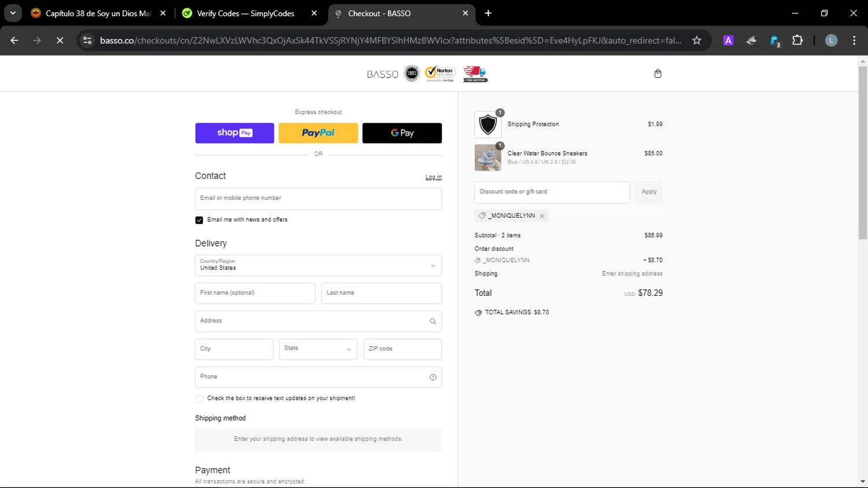Click the address search magnifier icon
The image size is (868, 488).
433,321
